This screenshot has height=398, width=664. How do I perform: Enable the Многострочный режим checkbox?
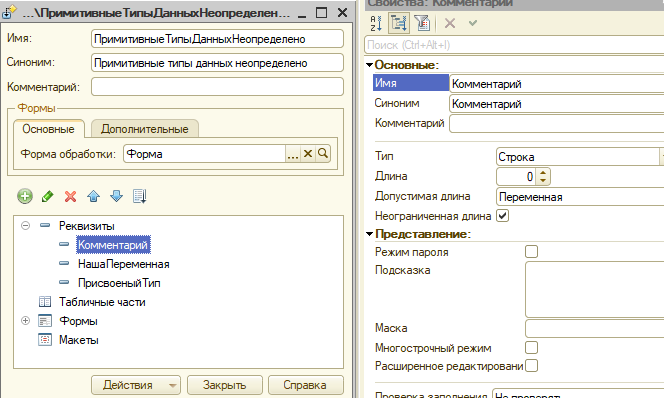(531, 348)
